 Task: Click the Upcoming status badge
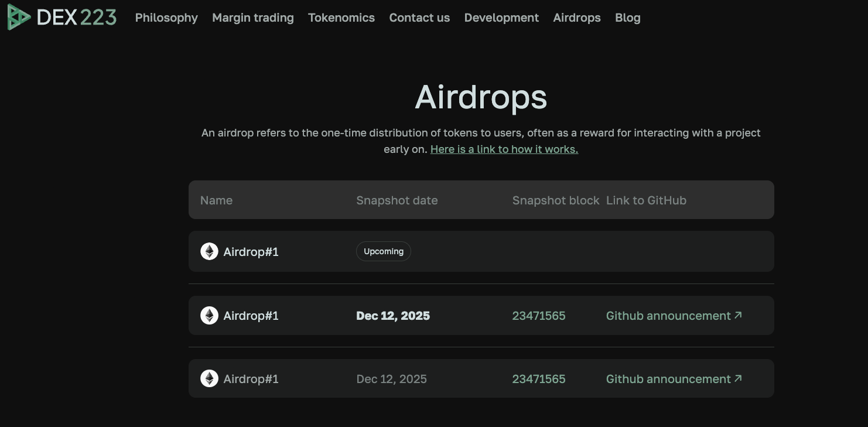point(384,251)
